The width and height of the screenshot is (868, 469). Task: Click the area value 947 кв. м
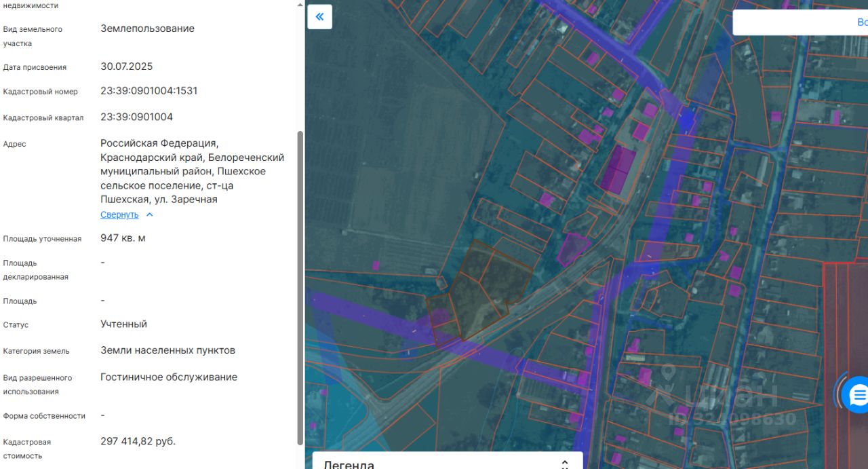click(123, 238)
